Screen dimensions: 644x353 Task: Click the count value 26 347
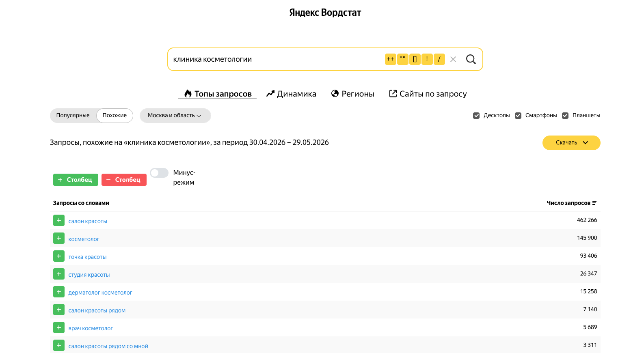588,273
